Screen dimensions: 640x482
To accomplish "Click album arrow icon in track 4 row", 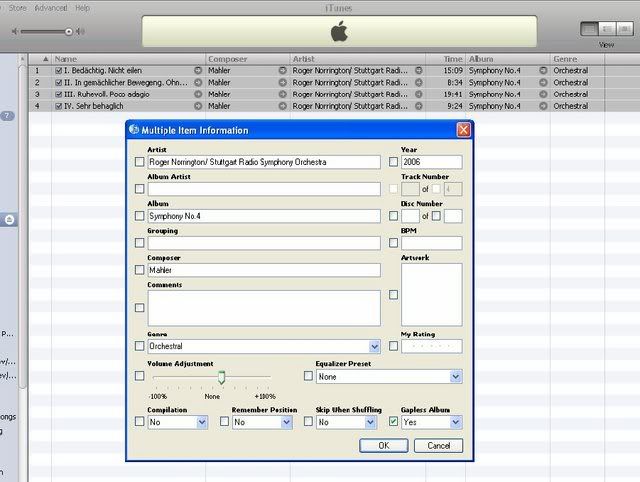I will coord(543,106).
